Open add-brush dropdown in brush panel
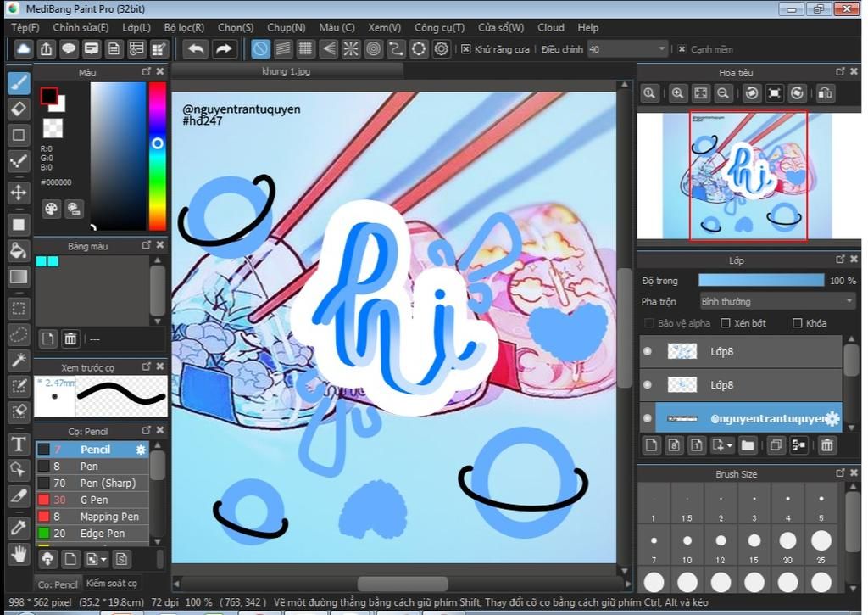Screen dimensions: 868x615 [x=103, y=560]
